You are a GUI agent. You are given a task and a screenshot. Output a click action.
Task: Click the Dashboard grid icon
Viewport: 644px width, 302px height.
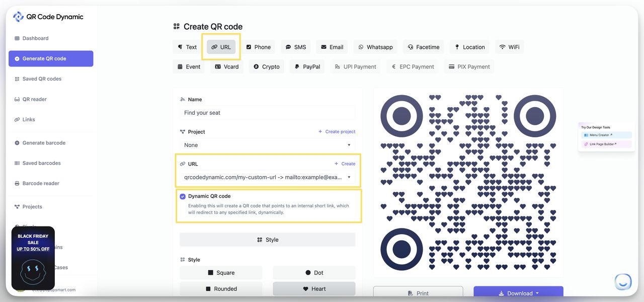[17, 38]
